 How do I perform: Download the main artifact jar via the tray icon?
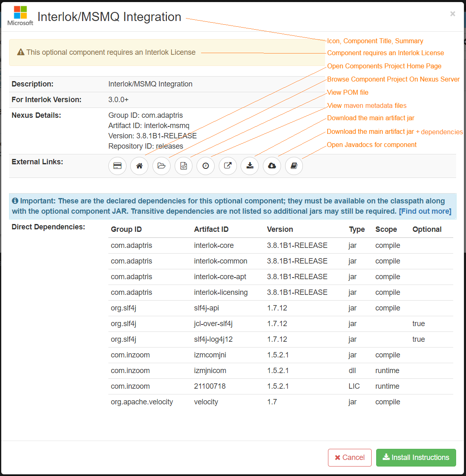250,166
